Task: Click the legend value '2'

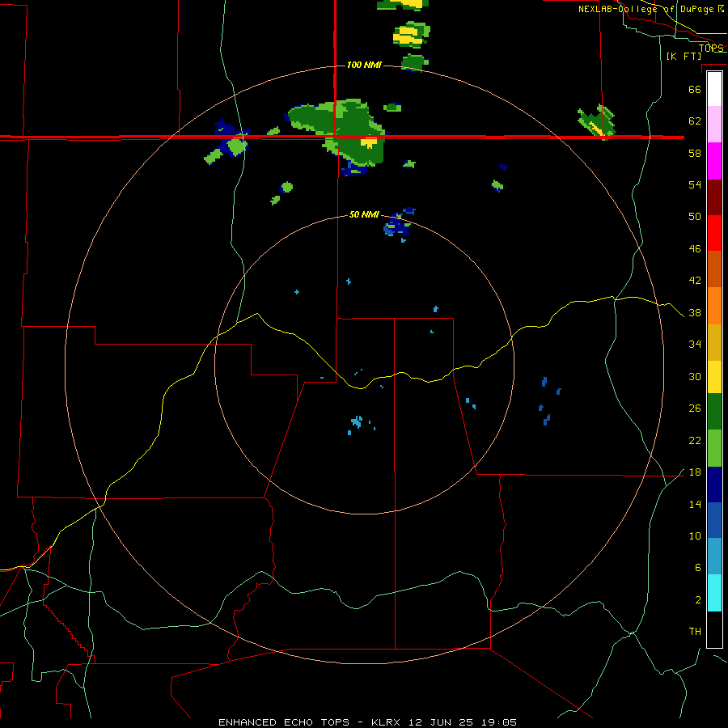Action: pos(697,600)
